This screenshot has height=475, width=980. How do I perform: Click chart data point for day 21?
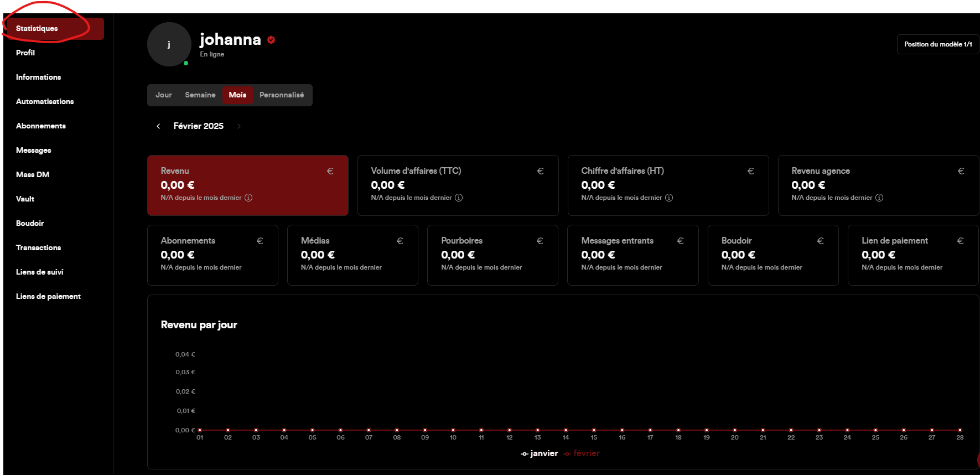click(x=763, y=430)
